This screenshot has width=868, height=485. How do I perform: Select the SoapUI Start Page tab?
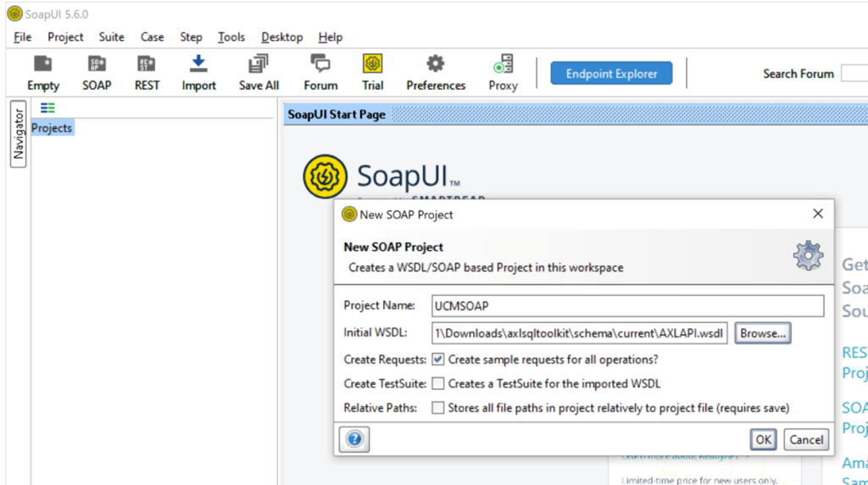click(337, 114)
